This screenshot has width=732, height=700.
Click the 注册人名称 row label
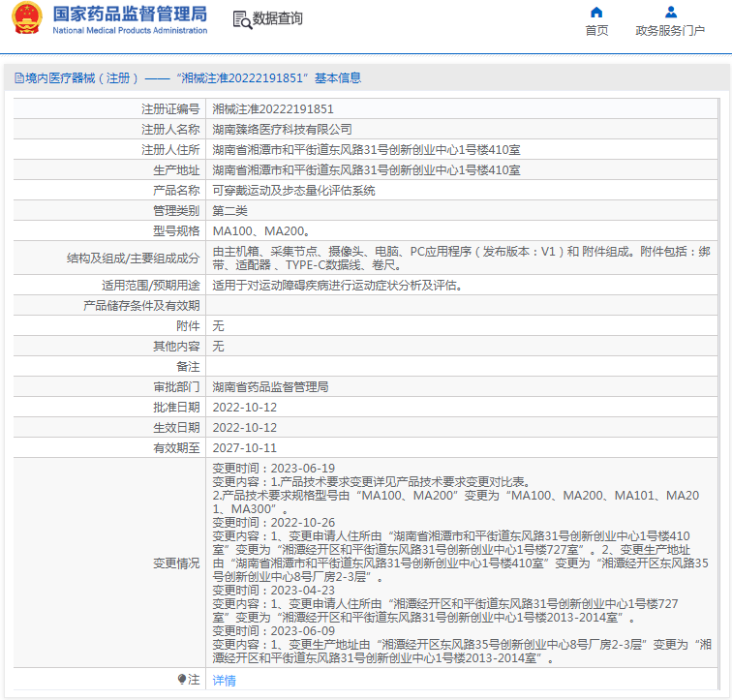170,130
